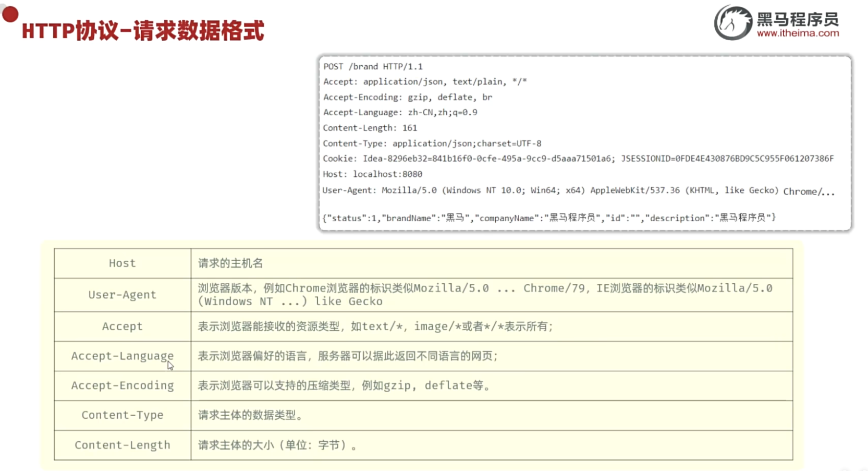The height and width of the screenshot is (471, 868).
Task: Open the www.itheima.com link
Action: [798, 33]
